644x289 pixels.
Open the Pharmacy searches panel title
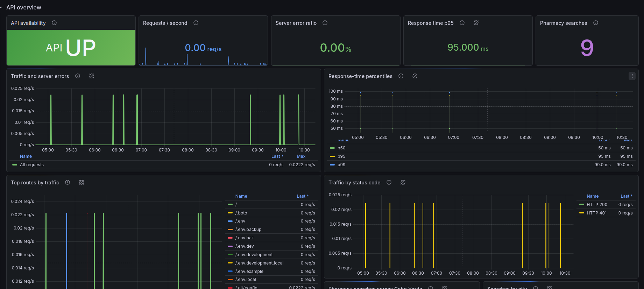click(x=564, y=23)
